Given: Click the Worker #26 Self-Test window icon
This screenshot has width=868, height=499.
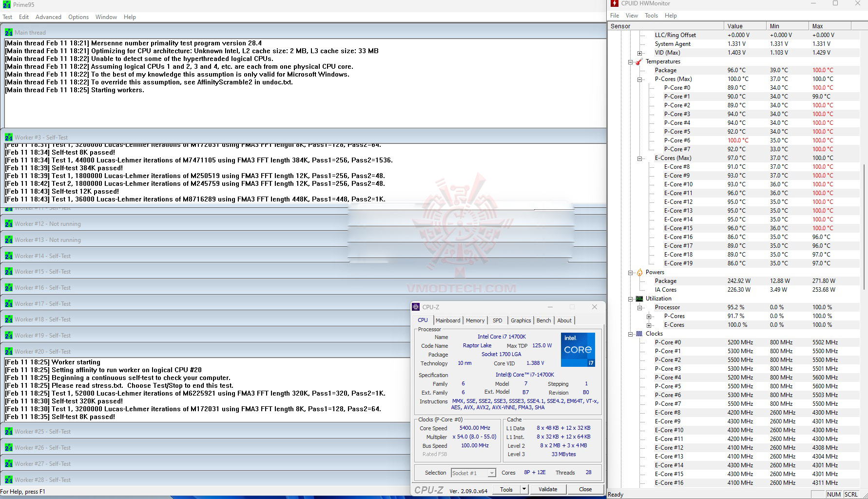Looking at the screenshot, I should pos(9,447).
